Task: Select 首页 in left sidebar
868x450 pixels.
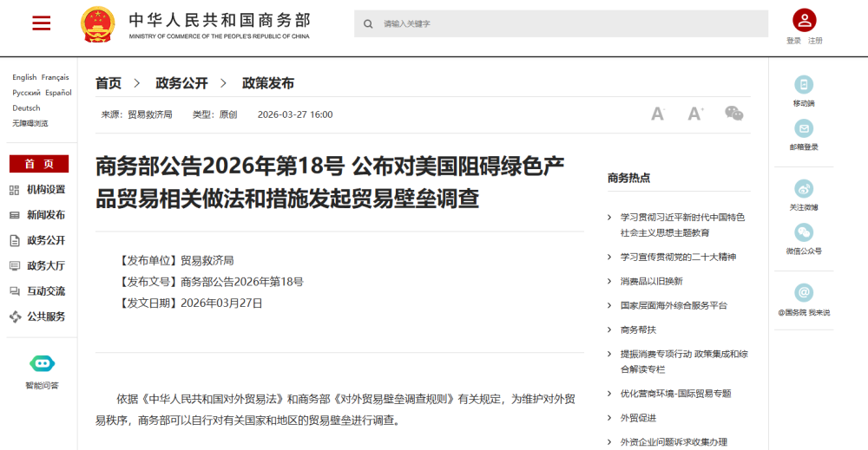Action: 39,164
